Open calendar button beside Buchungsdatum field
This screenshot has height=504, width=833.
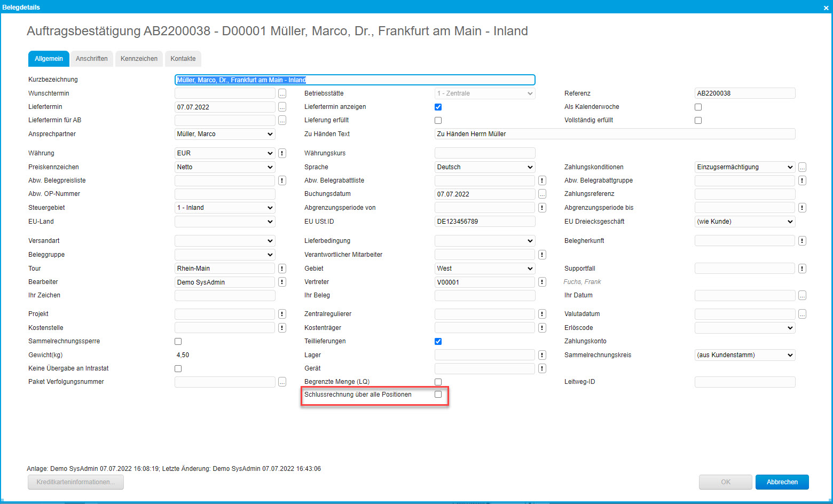pyautogui.click(x=542, y=194)
